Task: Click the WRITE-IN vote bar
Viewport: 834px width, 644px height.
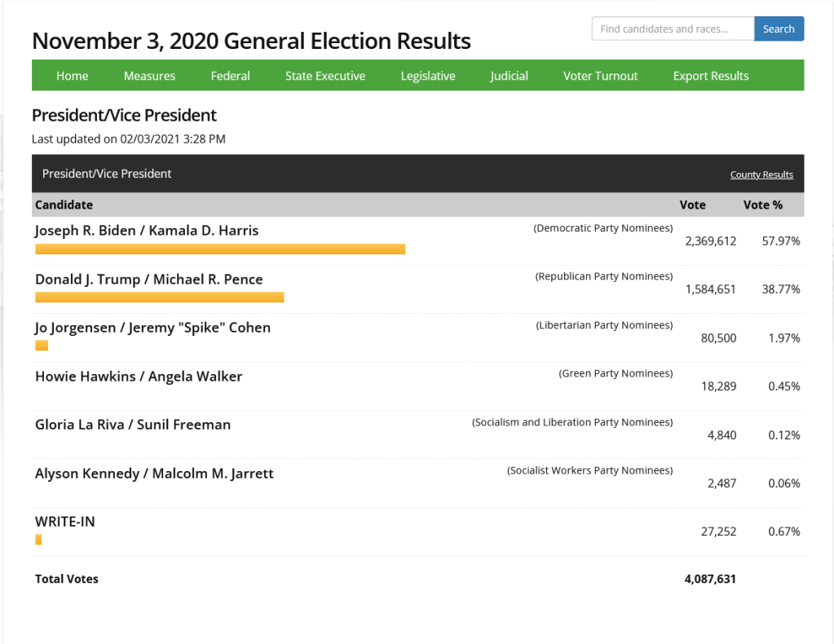Action: (38, 540)
